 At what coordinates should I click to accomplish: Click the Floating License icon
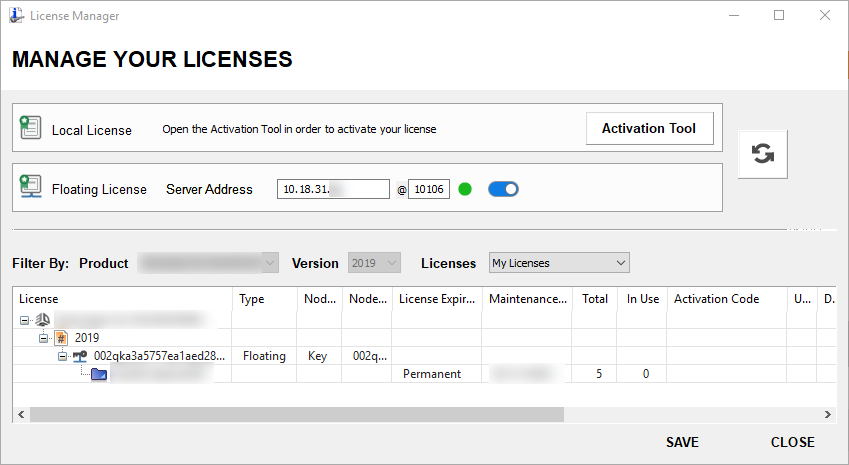[x=30, y=188]
